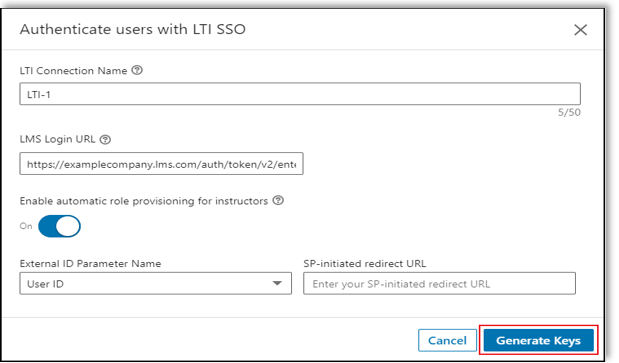
Task: Click the 'SP-initiated redirect URL' label
Action: point(365,264)
